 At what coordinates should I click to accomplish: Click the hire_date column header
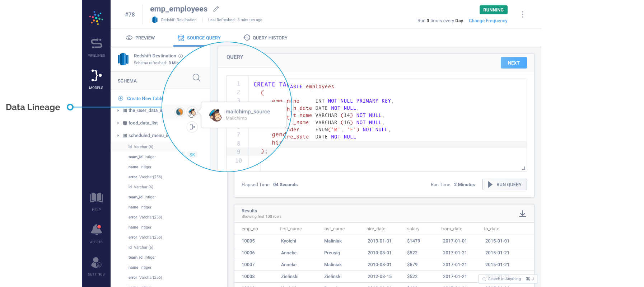click(x=376, y=229)
